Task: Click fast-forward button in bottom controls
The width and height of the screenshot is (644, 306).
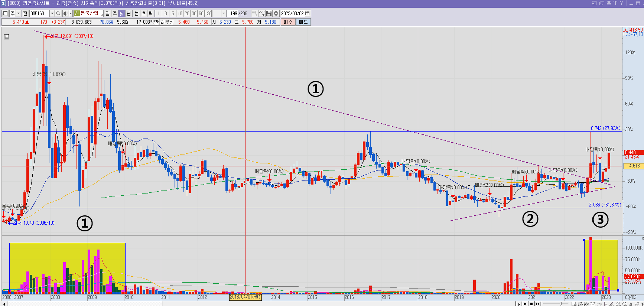Action: coord(537,304)
